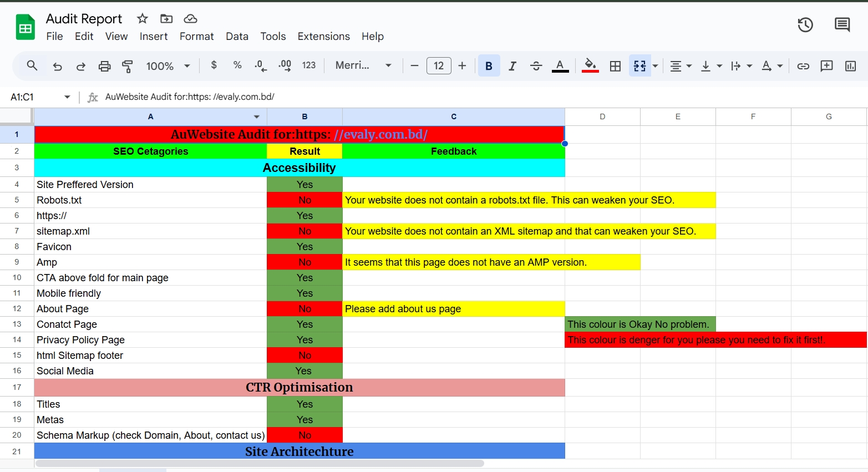Open the fill color picker

pyautogui.click(x=590, y=65)
